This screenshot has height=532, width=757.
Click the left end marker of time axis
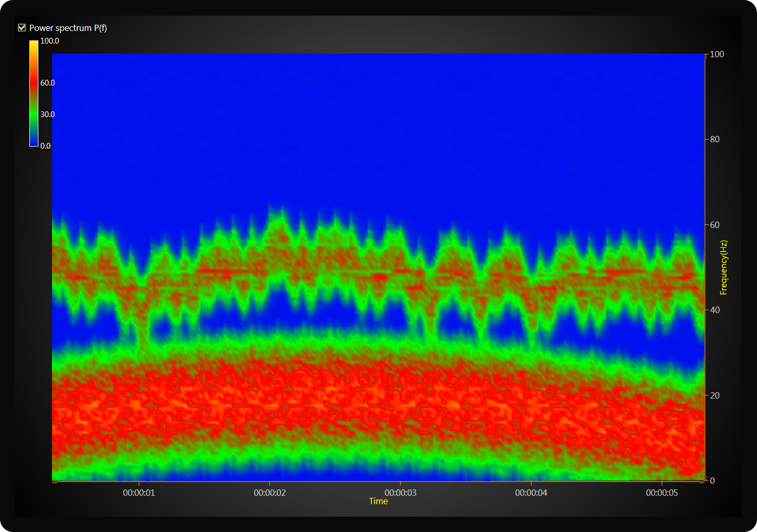[55, 481]
